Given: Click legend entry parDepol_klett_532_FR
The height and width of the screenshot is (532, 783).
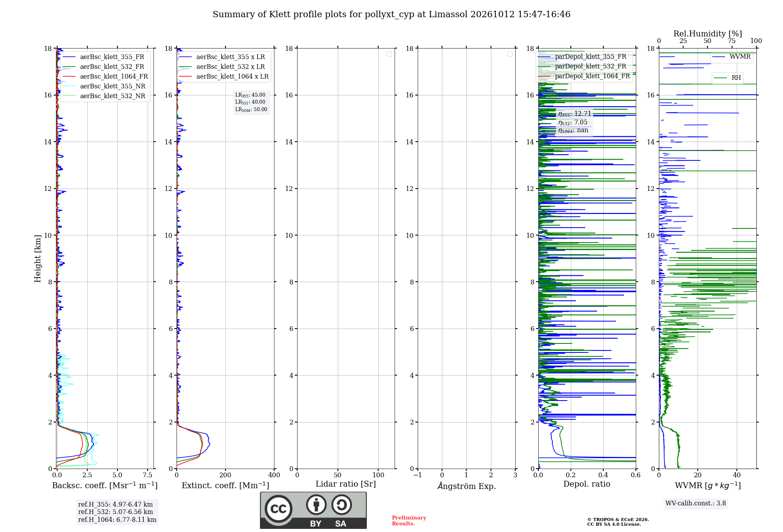Looking at the screenshot, I should (x=582, y=66).
